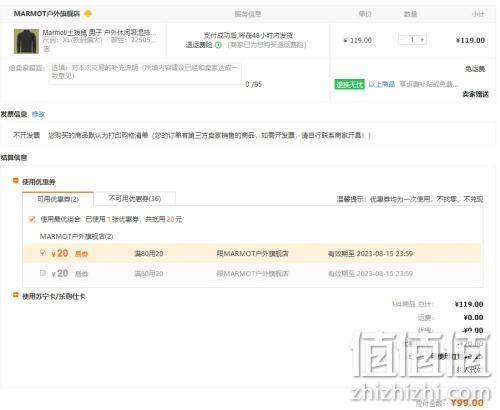The width and height of the screenshot is (500, 410).
Task: Click the ¥119.00 subtotal in product row
Action: [x=470, y=40]
